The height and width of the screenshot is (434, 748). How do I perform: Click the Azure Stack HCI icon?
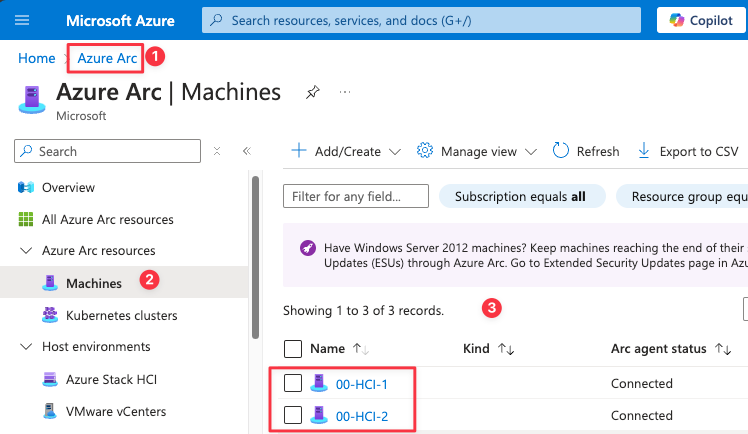[x=50, y=379]
